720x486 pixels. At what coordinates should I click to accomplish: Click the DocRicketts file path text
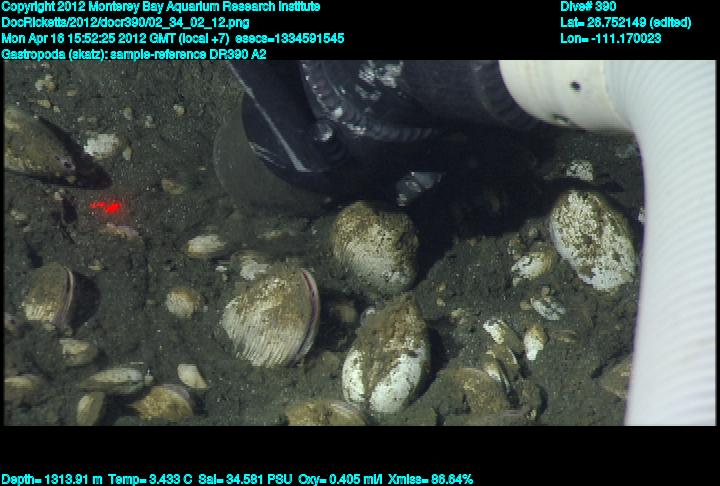tap(126, 22)
